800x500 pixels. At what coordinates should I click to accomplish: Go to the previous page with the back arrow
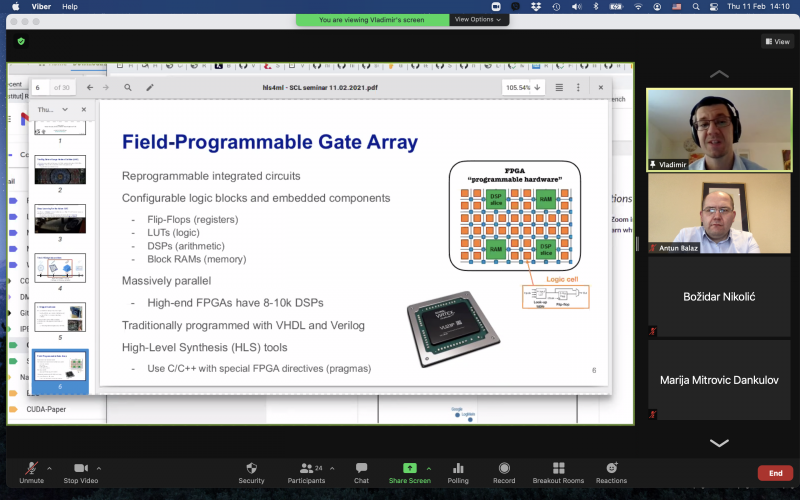pos(90,87)
